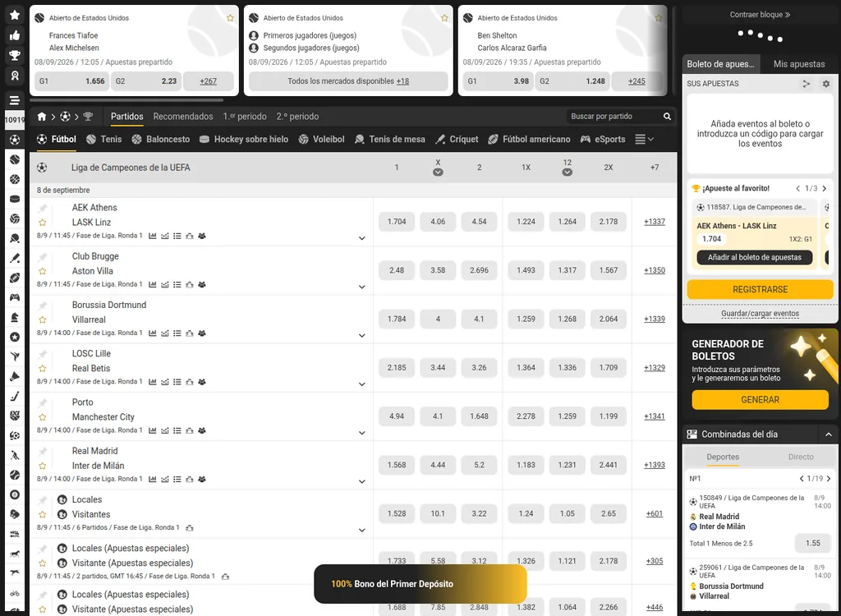Click the search magnifier icon

coord(667,117)
